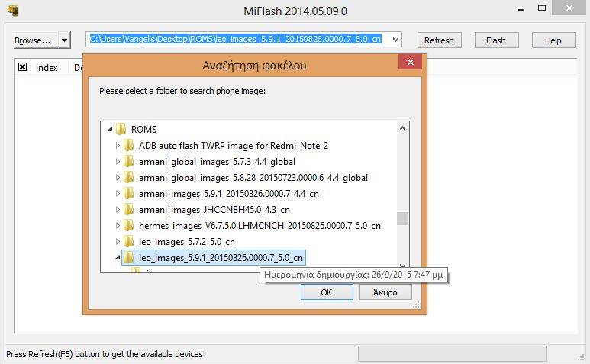Select armani_global_images_5.7.3_4.4_global folder

[217, 162]
